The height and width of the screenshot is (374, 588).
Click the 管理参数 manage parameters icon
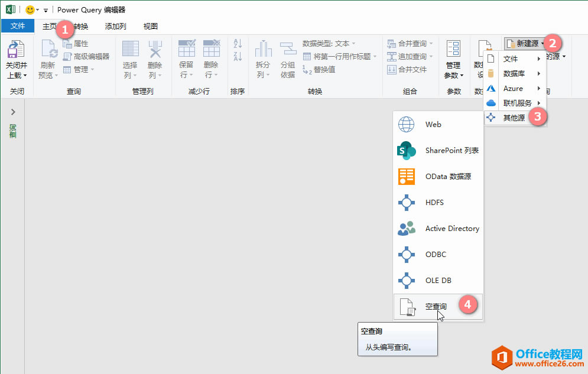pos(453,48)
